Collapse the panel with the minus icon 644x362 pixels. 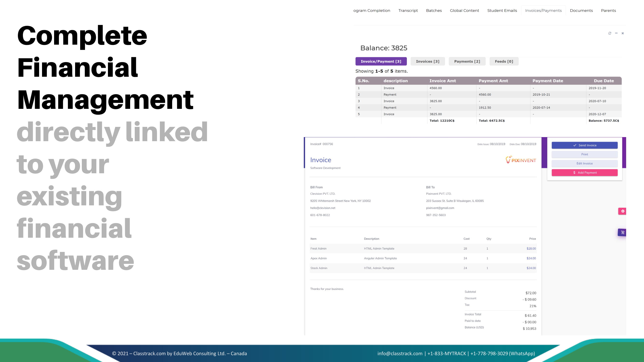[x=616, y=33]
